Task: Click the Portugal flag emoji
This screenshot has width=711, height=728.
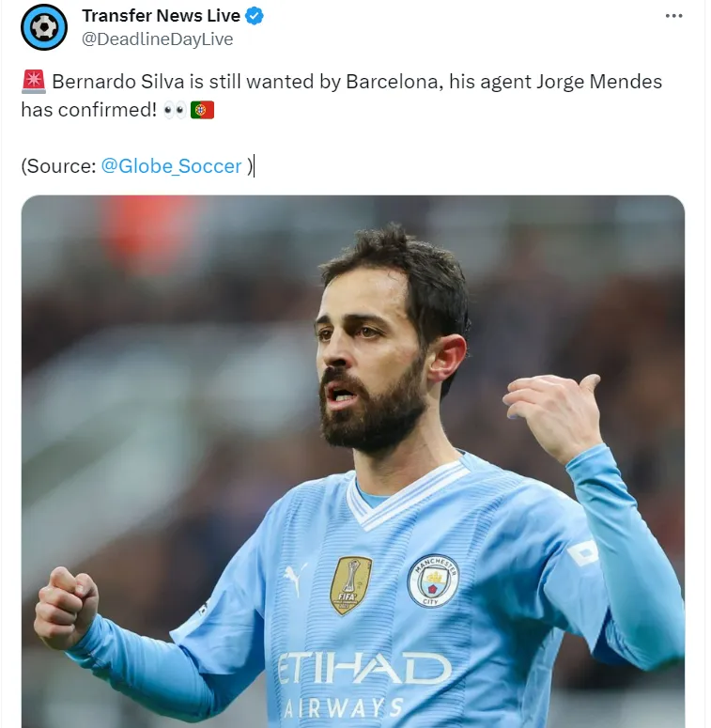Action: [x=202, y=111]
